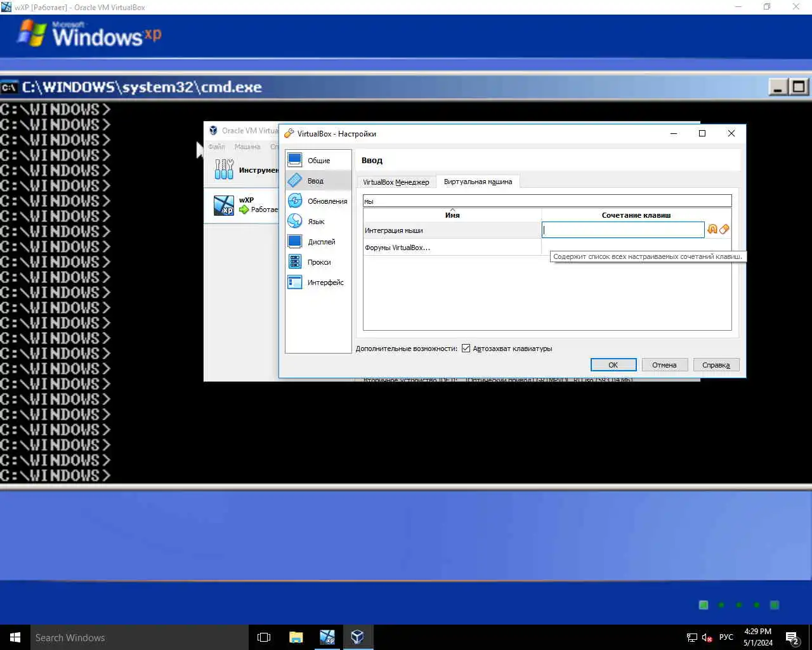Open the Общие settings category
This screenshot has width=812, height=650.
tap(318, 161)
